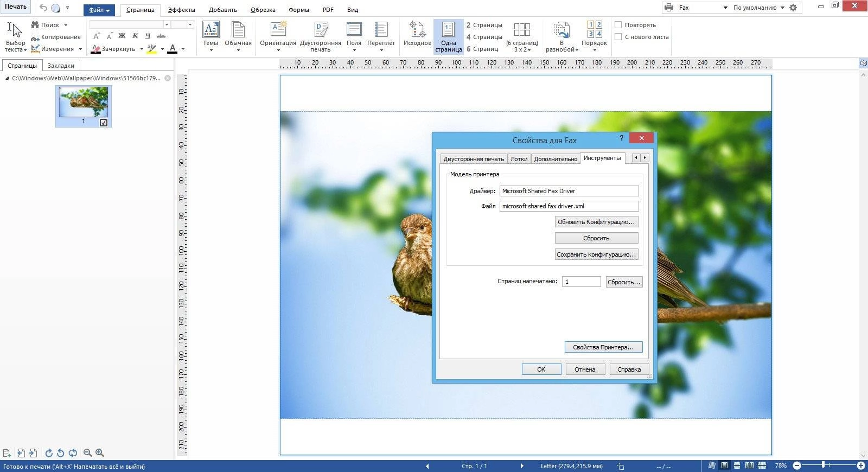This screenshot has height=472, width=868.
Task: Uncheck page 1 thumbnail checkbox
Action: pos(104,123)
